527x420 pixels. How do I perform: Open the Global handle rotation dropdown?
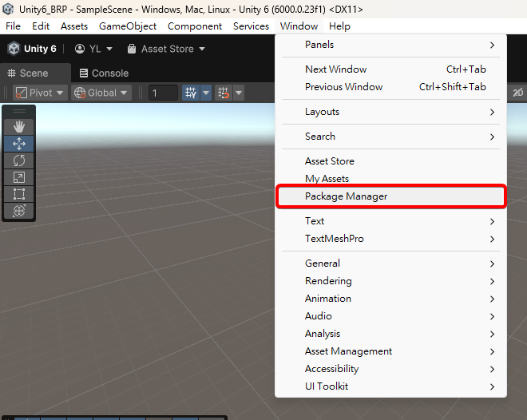101,93
